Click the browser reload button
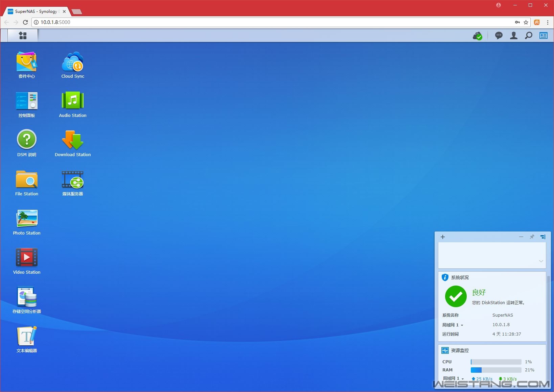Viewport: 554px width, 392px height. (25, 22)
